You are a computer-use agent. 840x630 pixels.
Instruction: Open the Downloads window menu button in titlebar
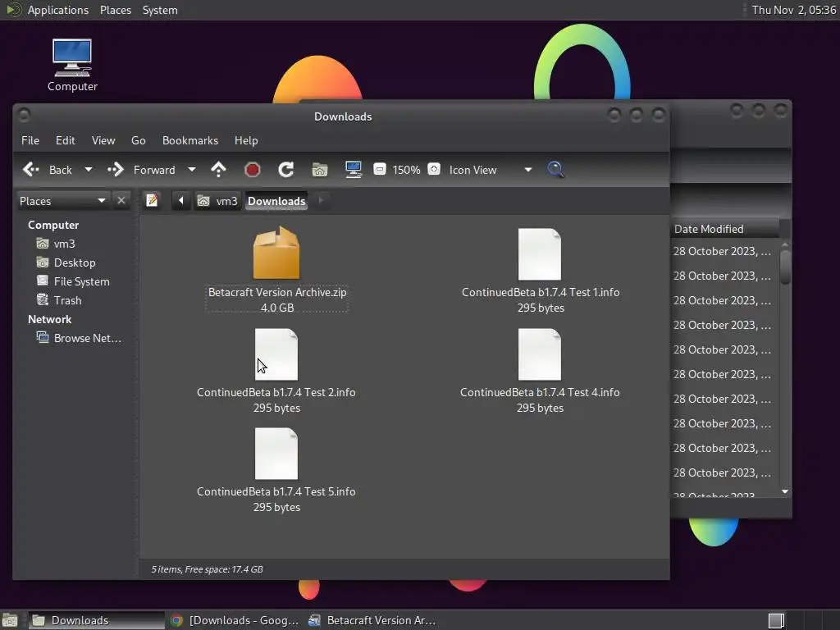pyautogui.click(x=24, y=115)
